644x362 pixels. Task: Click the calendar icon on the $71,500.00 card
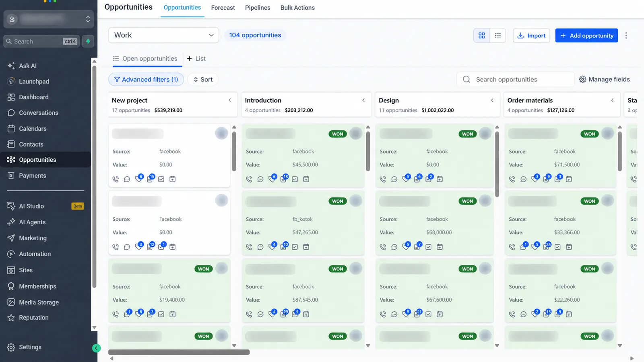[569, 179]
